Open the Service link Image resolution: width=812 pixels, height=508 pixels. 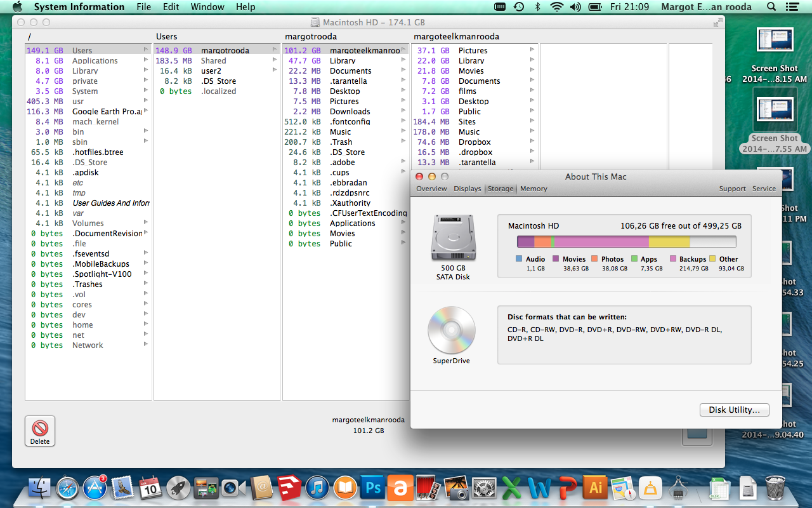pos(764,189)
